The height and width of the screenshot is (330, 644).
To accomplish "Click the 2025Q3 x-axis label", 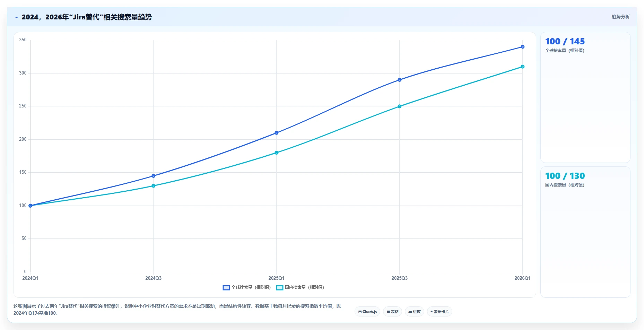I will click(399, 278).
